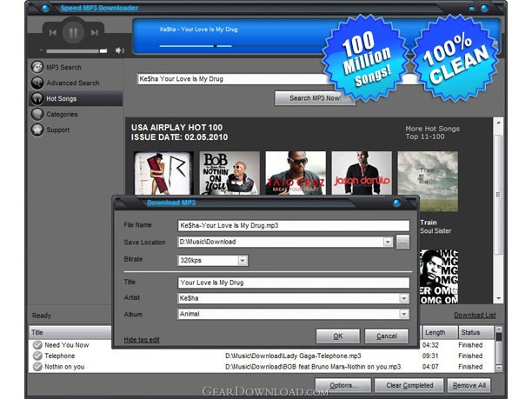
Task: Click the Search MP3 Now button
Action: (x=315, y=98)
